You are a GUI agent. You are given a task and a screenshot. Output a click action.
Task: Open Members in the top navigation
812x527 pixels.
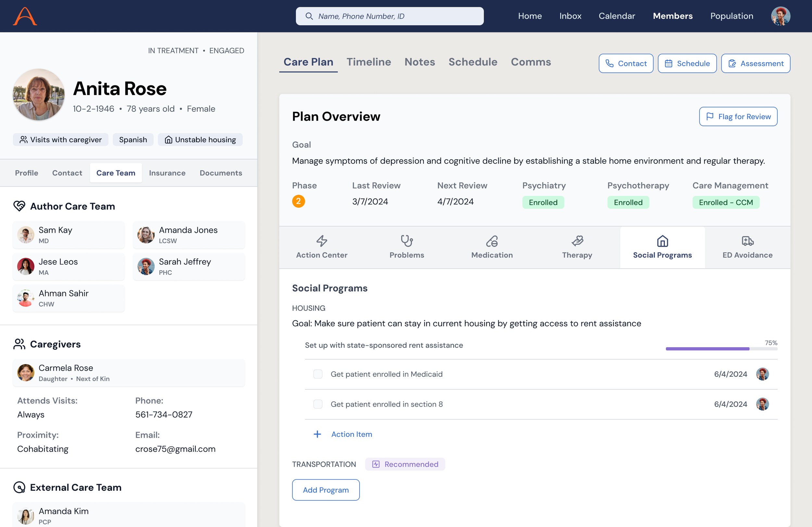point(672,16)
